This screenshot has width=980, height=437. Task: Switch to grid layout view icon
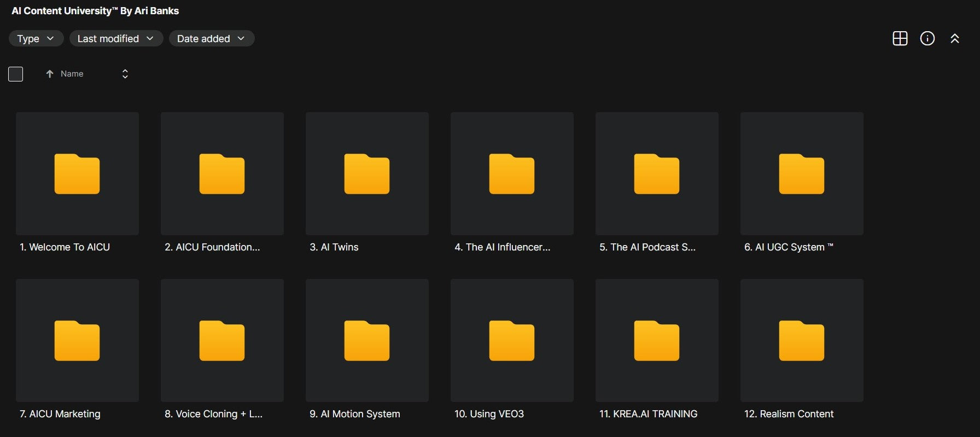900,38
